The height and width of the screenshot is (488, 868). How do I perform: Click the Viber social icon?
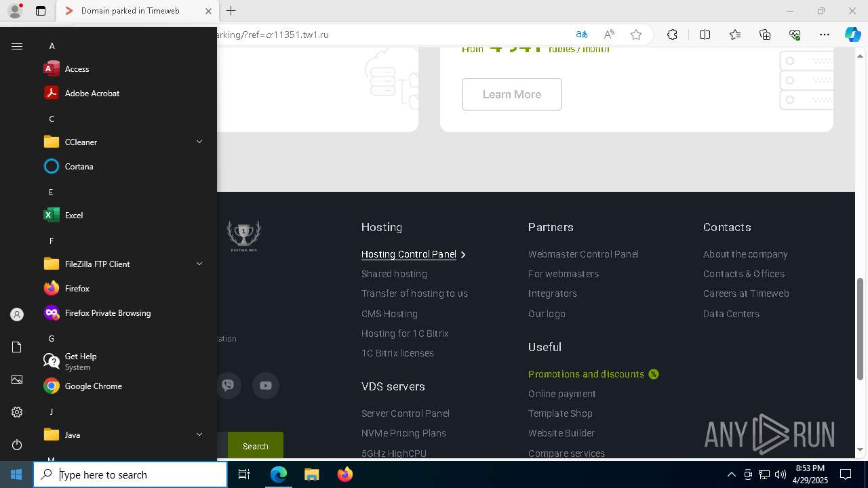229,386
